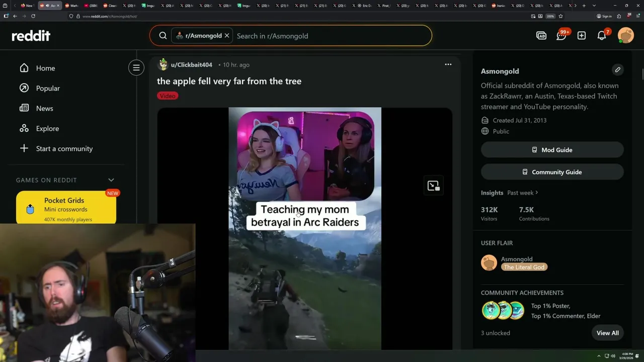644x362 pixels.
Task: Open the post 'the apple fell very far from the tree'
Action: pos(229,81)
